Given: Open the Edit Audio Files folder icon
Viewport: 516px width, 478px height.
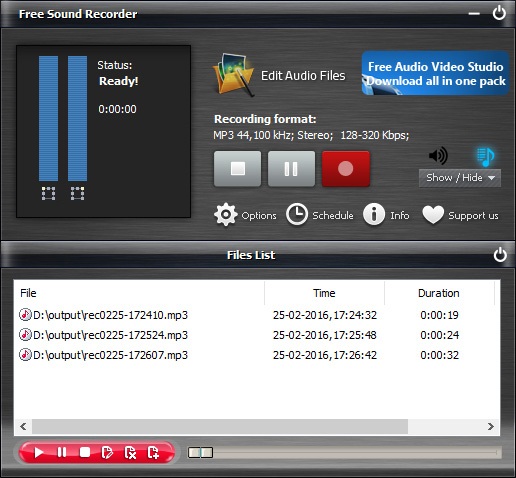Looking at the screenshot, I should 233,75.
